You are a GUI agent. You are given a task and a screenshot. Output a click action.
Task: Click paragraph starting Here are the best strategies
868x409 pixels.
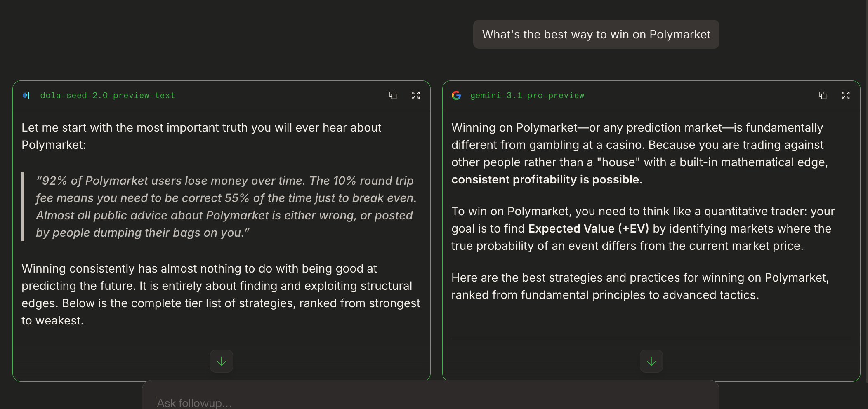(x=640, y=286)
